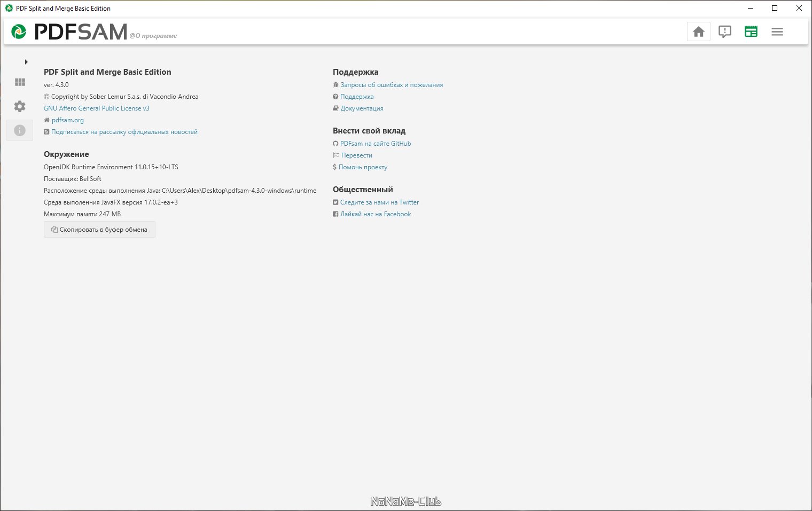Open GNU Affero General Public License v3 link
812x511 pixels.
[97, 108]
